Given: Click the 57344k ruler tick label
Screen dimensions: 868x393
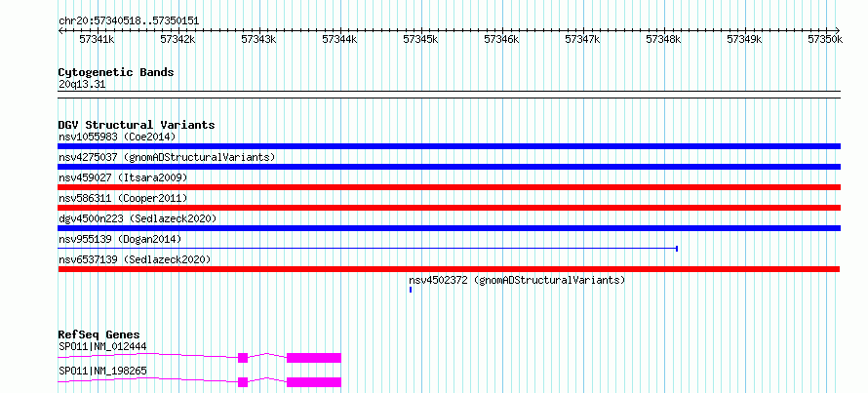Looking at the screenshot, I should [x=340, y=39].
